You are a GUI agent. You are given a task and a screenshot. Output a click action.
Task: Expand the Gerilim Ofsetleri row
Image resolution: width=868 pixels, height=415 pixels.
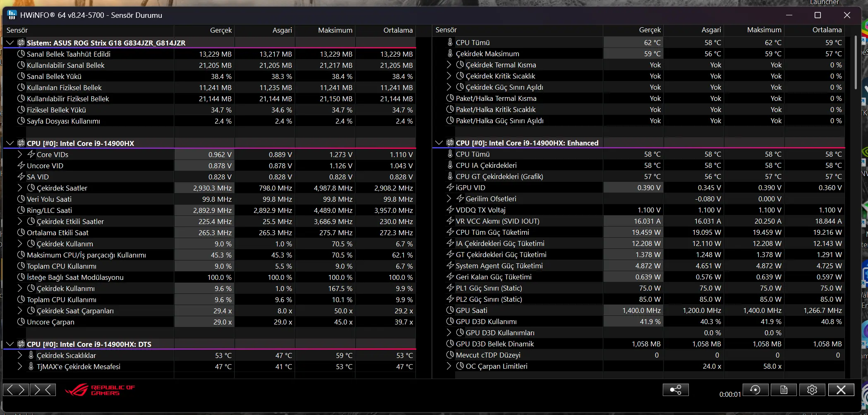tap(449, 199)
